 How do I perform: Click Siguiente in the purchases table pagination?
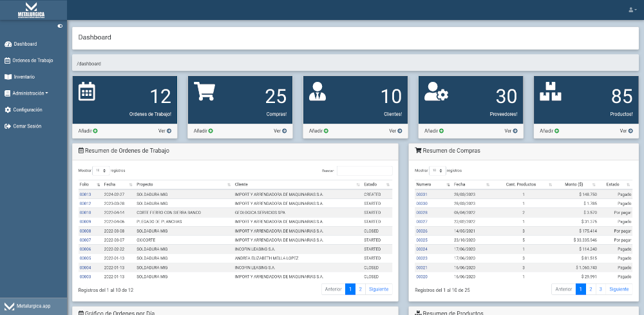coord(618,289)
